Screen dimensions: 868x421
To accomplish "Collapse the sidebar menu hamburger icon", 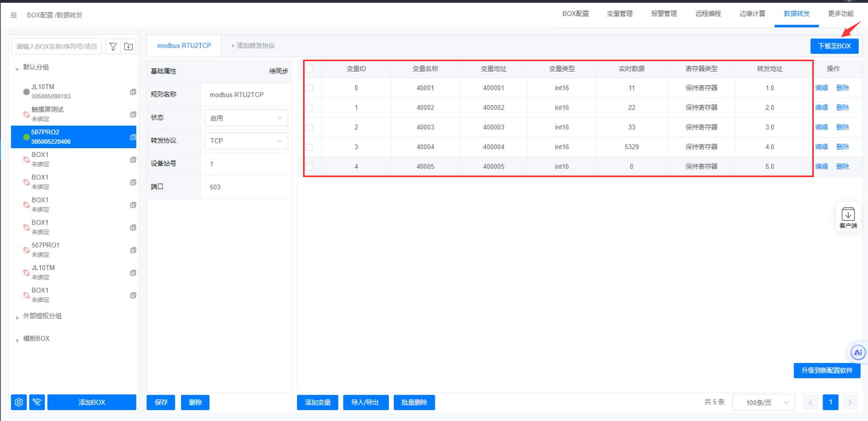I will [x=14, y=15].
